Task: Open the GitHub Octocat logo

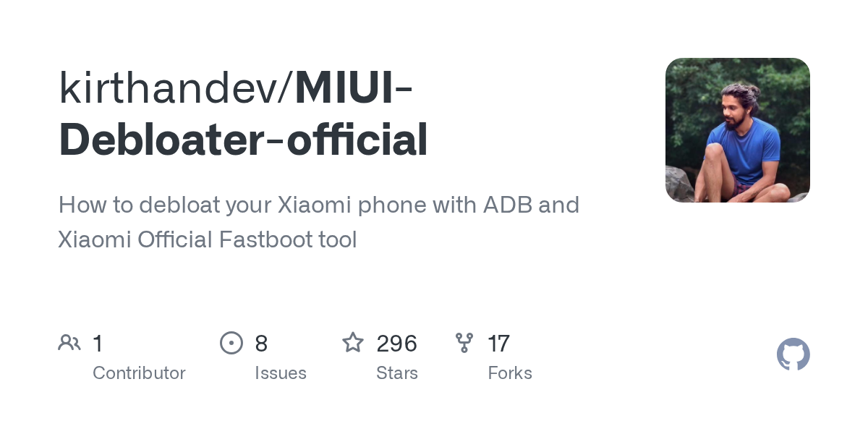Action: (x=793, y=355)
